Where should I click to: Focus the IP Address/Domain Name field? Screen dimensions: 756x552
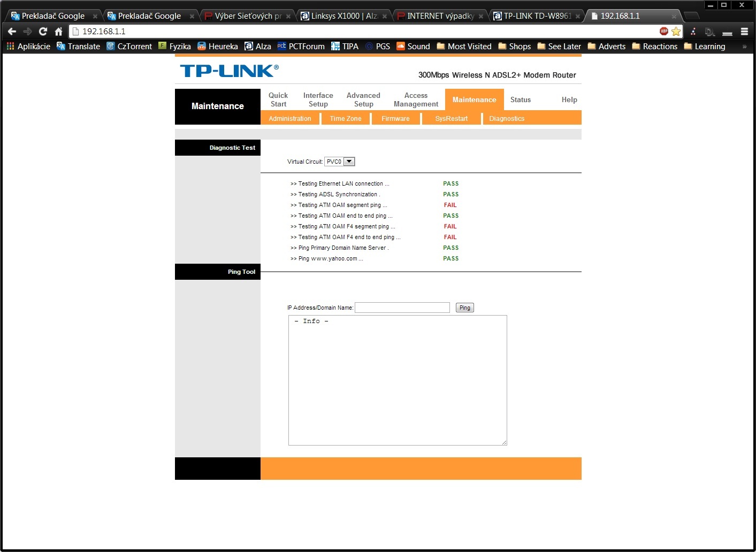point(402,308)
